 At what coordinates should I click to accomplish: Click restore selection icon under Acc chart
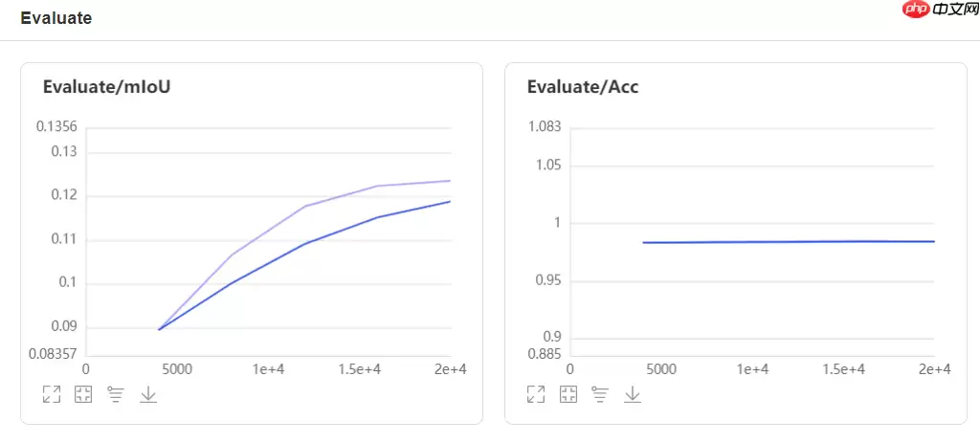(x=568, y=394)
